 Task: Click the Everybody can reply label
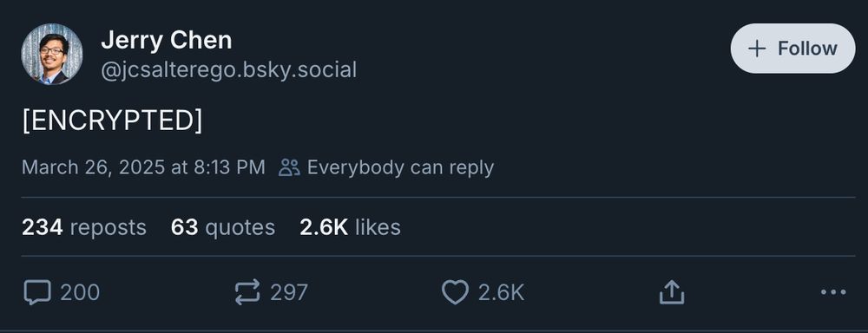pos(400,167)
